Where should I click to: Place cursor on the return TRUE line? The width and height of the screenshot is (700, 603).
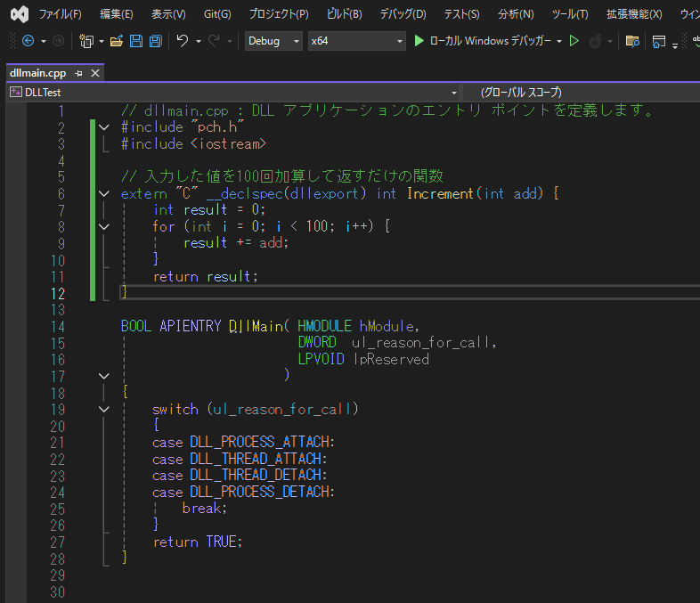click(197, 542)
